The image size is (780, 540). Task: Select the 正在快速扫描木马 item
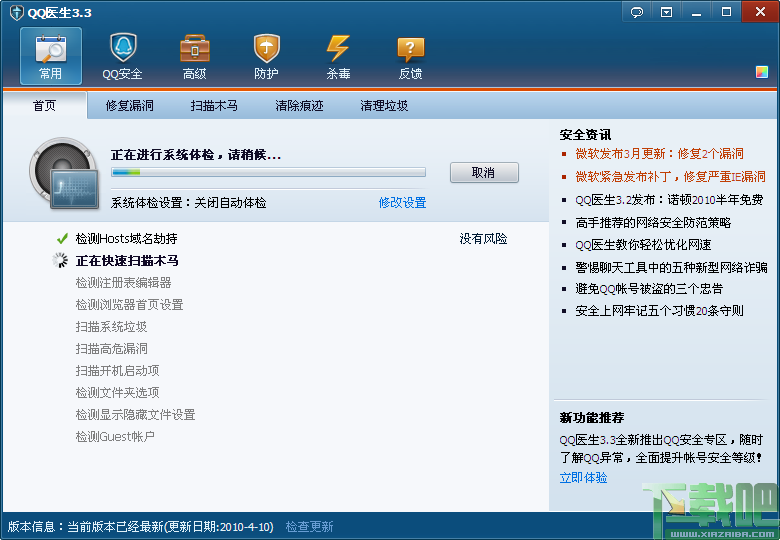[127, 261]
